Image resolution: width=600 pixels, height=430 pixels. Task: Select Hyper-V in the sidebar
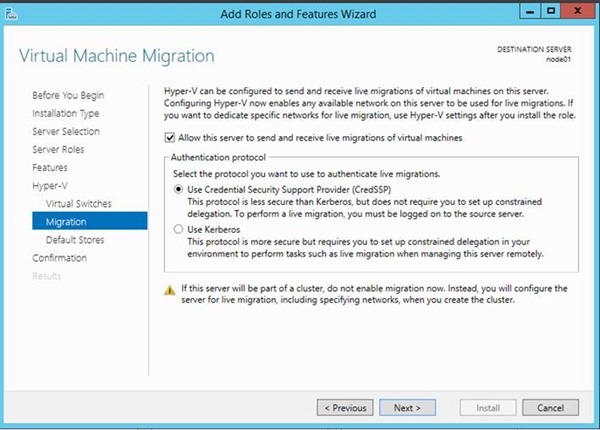pyautogui.click(x=48, y=185)
